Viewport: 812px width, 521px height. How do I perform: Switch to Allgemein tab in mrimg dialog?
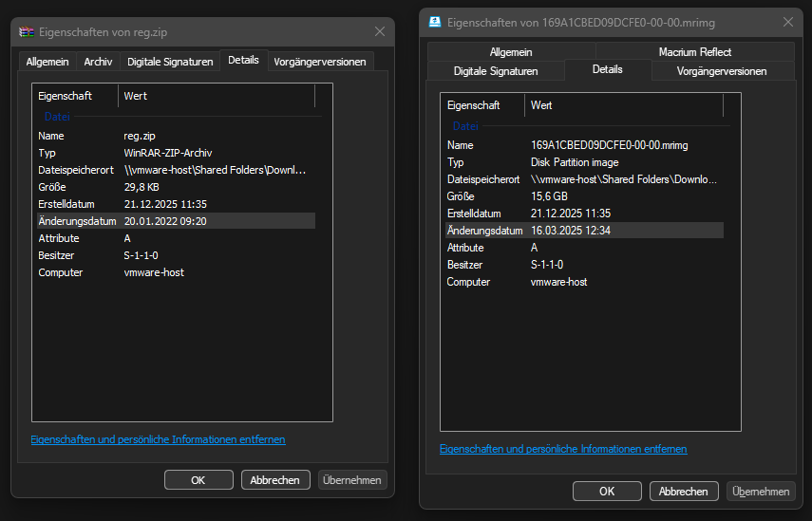(x=511, y=52)
